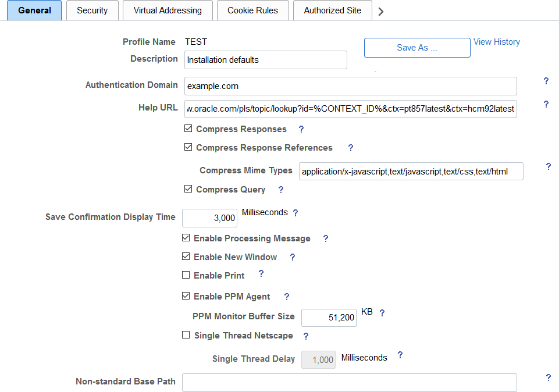Screen dimensions: 559x392
Task: Open help for Compress Mime Types field
Action: (548, 166)
